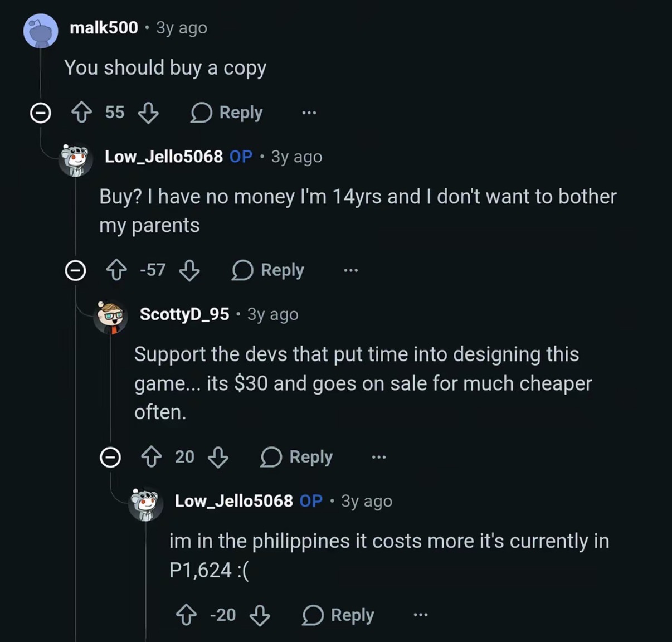
Task: Open the malk500 username profile link
Action: (x=104, y=27)
